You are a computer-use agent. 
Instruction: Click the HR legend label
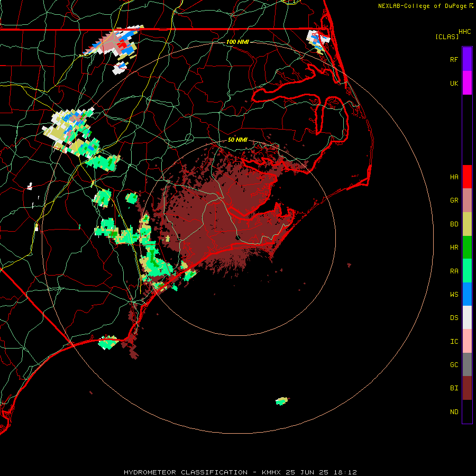click(454, 248)
